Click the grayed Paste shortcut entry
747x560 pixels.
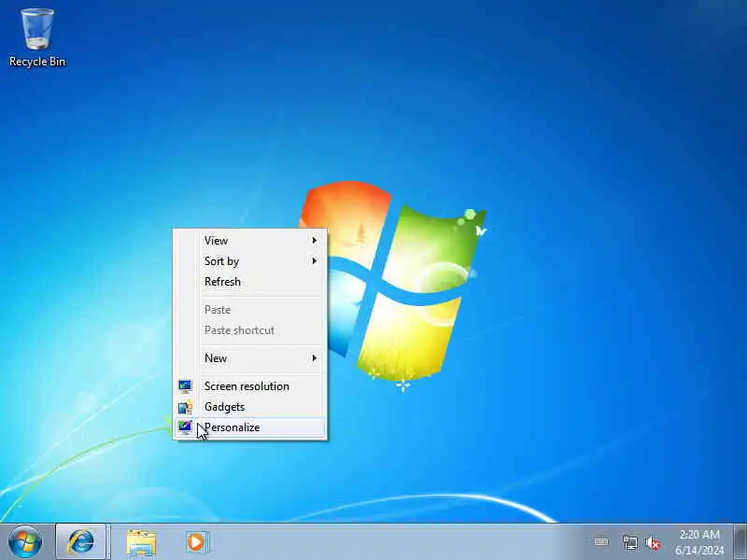pos(250,330)
